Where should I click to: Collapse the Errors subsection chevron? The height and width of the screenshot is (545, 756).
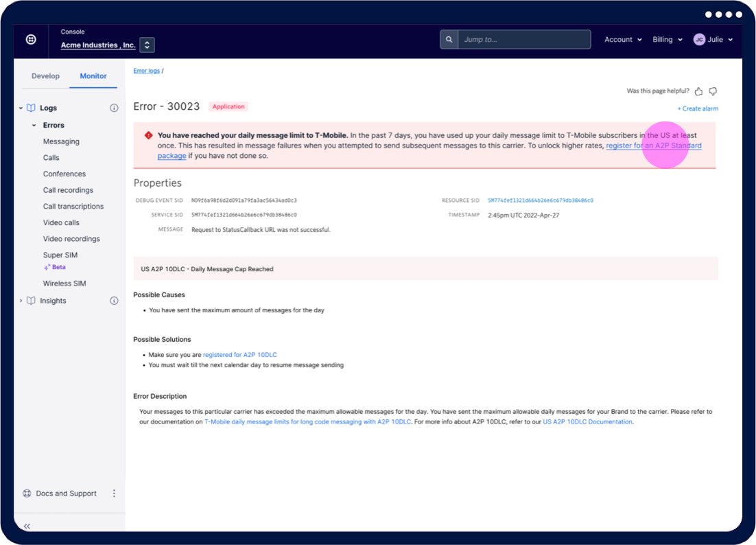pyautogui.click(x=34, y=126)
